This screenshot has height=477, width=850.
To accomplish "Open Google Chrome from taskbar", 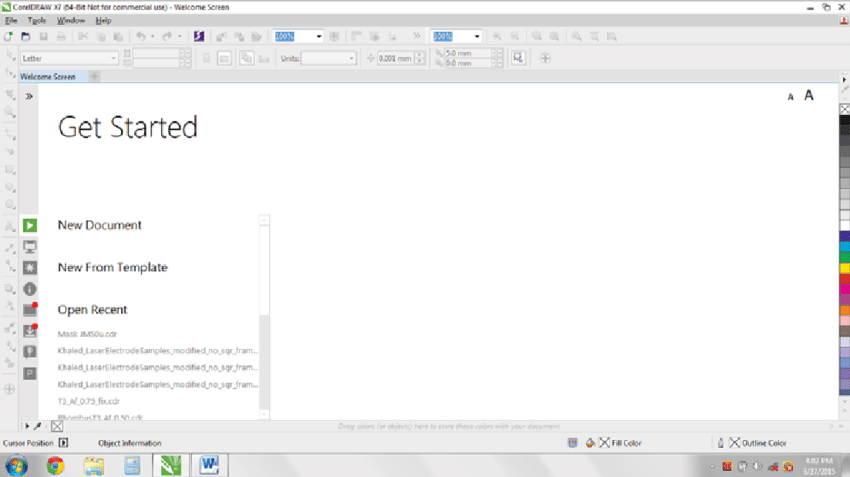I will tap(55, 465).
